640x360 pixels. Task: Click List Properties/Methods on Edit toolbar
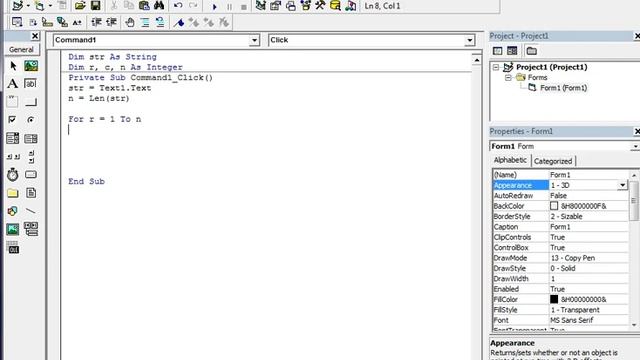coord(17,22)
